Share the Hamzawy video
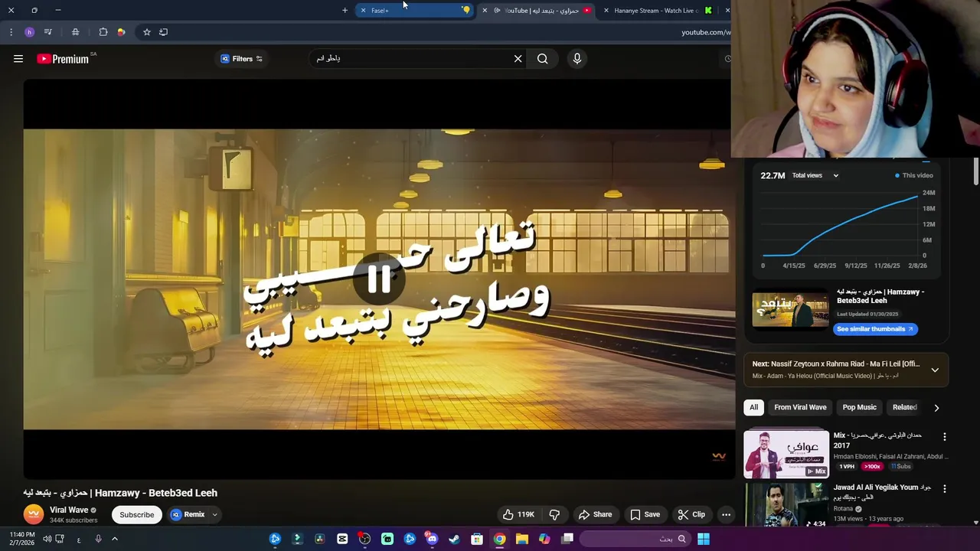 pos(595,515)
